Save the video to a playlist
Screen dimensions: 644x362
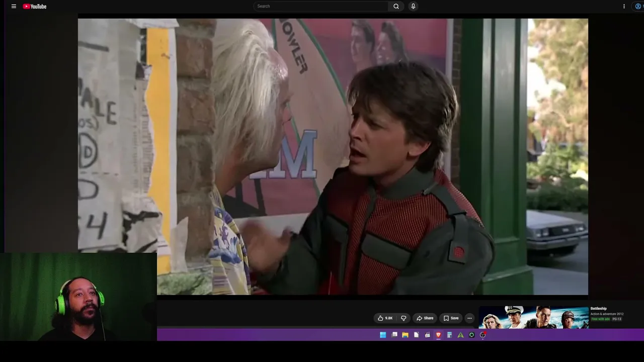tap(451, 318)
